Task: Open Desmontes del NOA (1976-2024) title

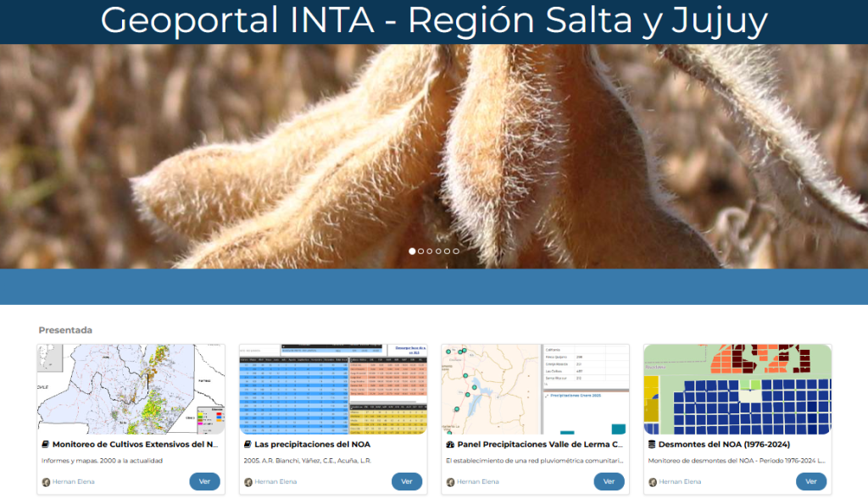Action: click(724, 444)
